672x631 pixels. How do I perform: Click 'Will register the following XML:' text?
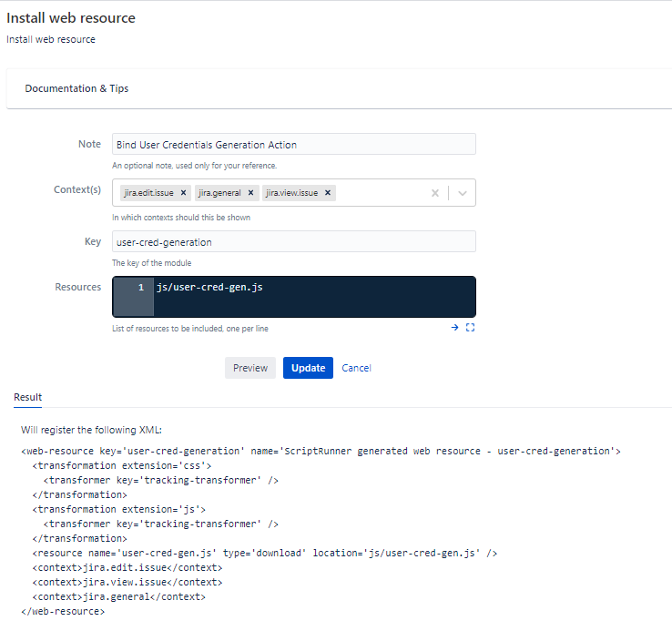tap(91, 430)
